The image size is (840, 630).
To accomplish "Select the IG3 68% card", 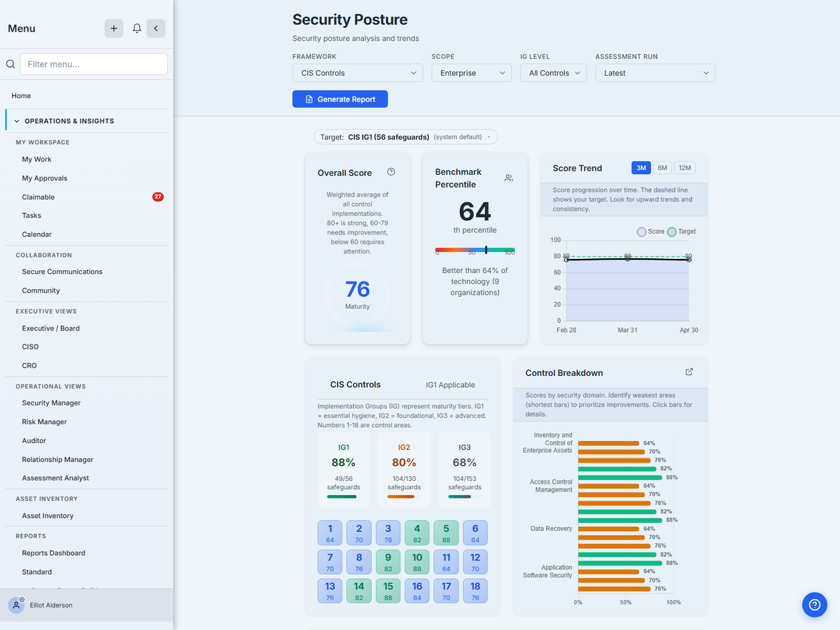I will [465, 470].
